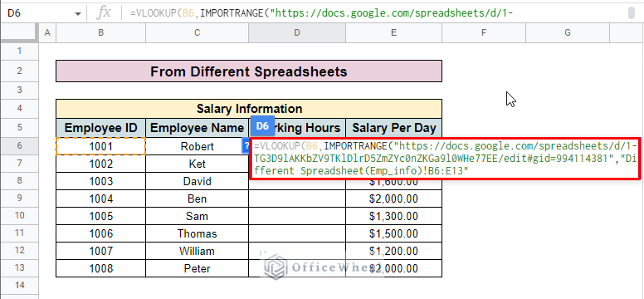Open the Name box dropdown arrow
The width and height of the screenshot is (644, 299).
(x=78, y=13)
